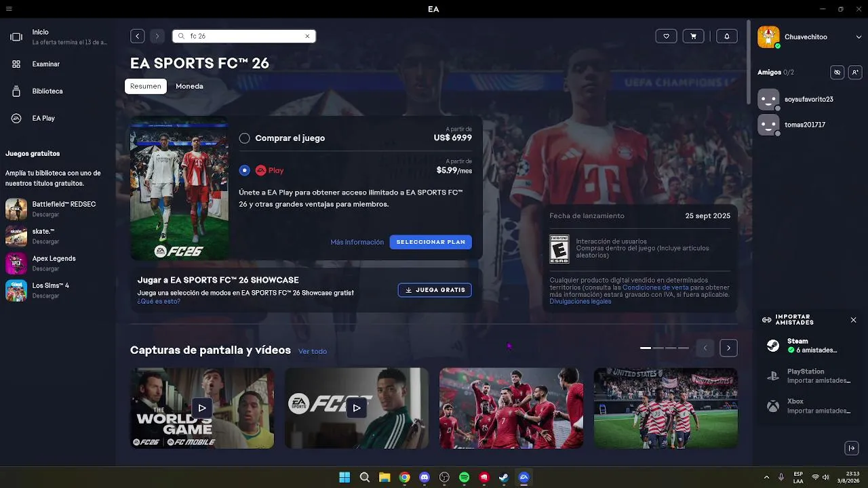Screen dimensions: 868x488
Task: Select the EA Play radio option
Action: click(244, 170)
